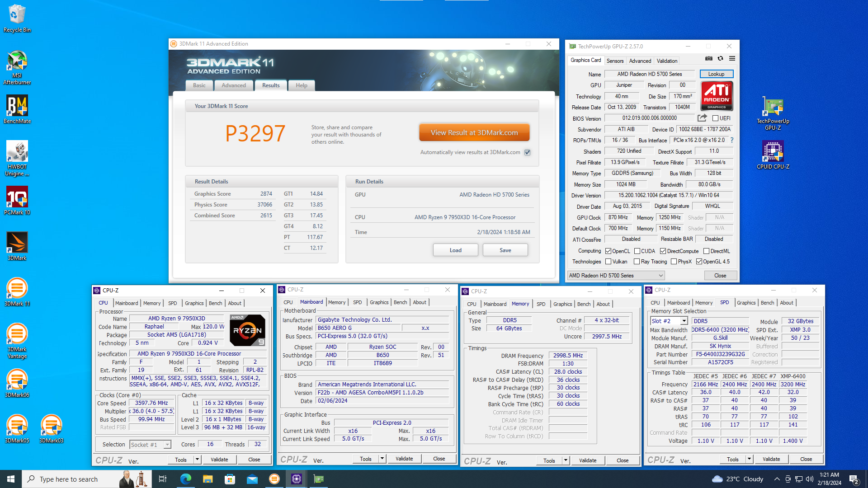Open the TechPowerUp GPU-Z desktop icon
Screen dimensions: 868x488
[773, 113]
